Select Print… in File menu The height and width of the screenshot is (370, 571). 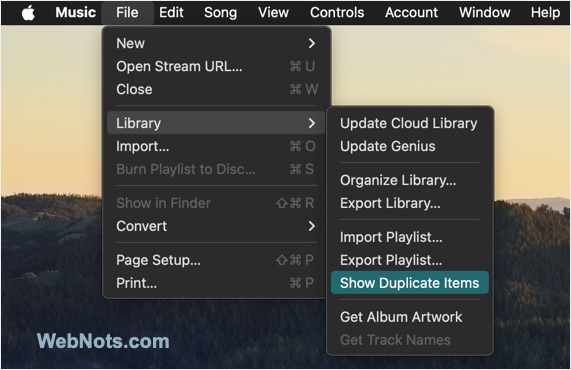tap(216, 283)
